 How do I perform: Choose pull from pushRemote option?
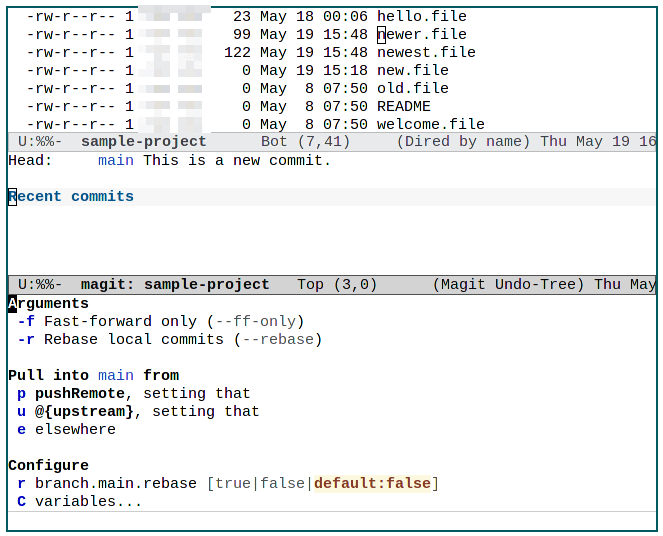coord(22,393)
